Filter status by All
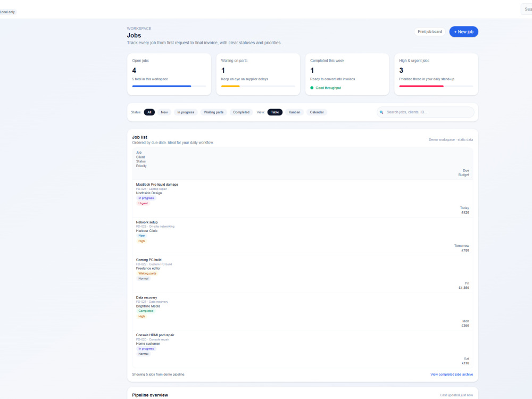 [x=149, y=112]
